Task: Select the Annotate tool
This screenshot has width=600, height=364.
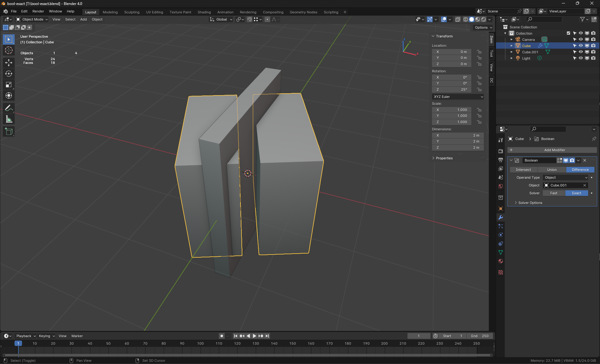Action: pyautogui.click(x=9, y=108)
